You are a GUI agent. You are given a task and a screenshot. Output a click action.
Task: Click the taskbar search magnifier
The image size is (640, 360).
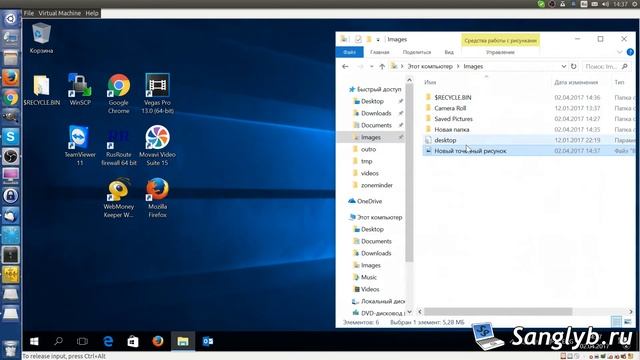[58, 341]
